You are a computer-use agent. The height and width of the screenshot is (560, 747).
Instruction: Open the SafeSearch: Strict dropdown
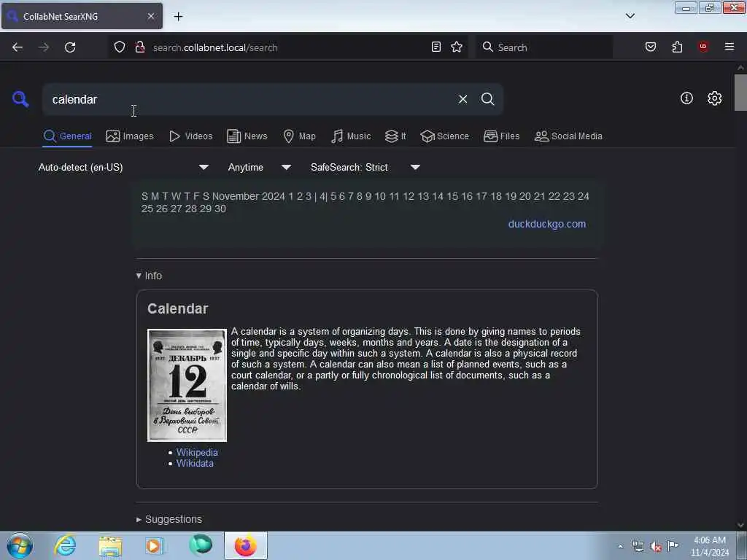tap(365, 168)
